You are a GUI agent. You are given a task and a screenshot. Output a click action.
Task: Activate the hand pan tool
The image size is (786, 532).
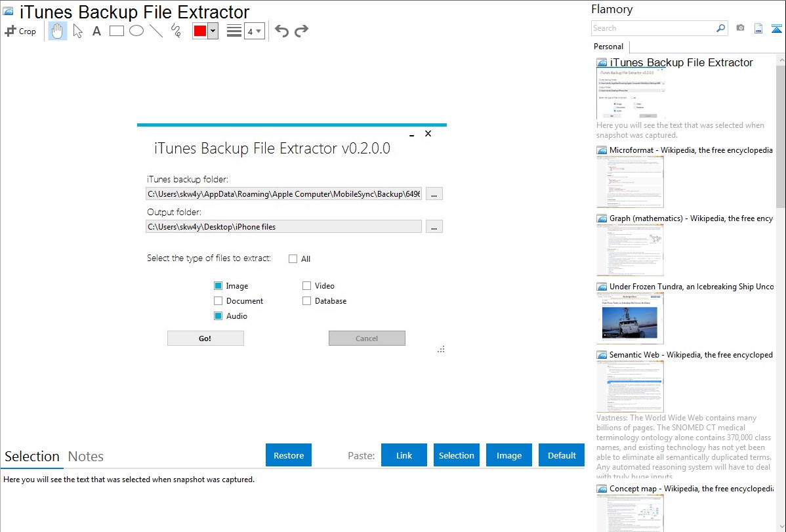57,31
